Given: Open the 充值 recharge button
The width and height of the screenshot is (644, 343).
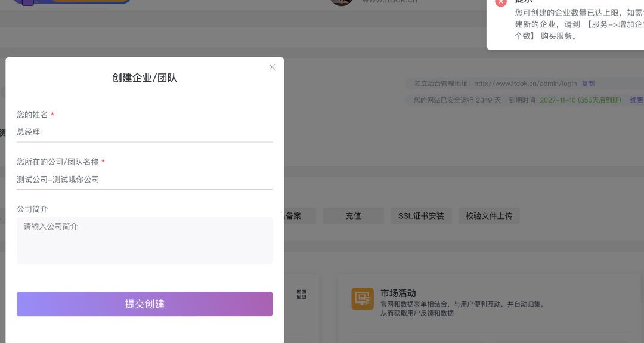Looking at the screenshot, I should pyautogui.click(x=354, y=216).
